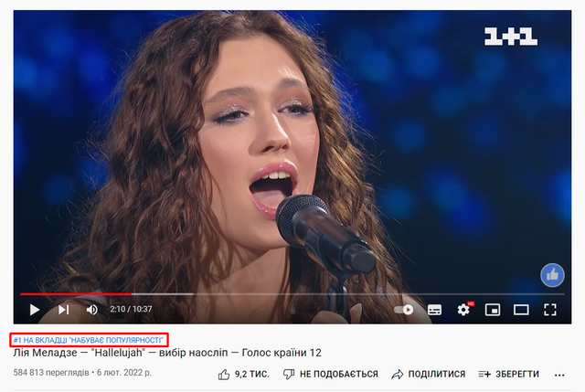Mute the video volume speaker icon
This screenshot has width=585, height=392.
point(92,310)
